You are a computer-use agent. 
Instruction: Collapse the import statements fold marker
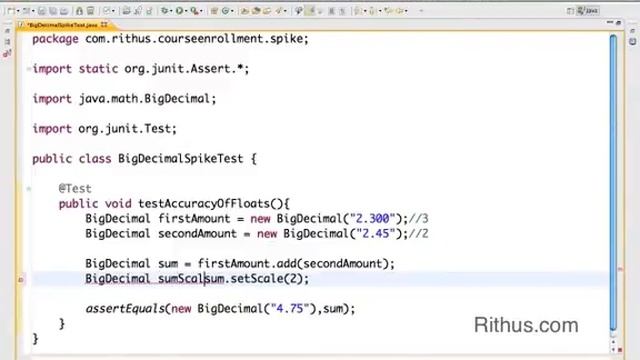pyautogui.click(x=29, y=69)
